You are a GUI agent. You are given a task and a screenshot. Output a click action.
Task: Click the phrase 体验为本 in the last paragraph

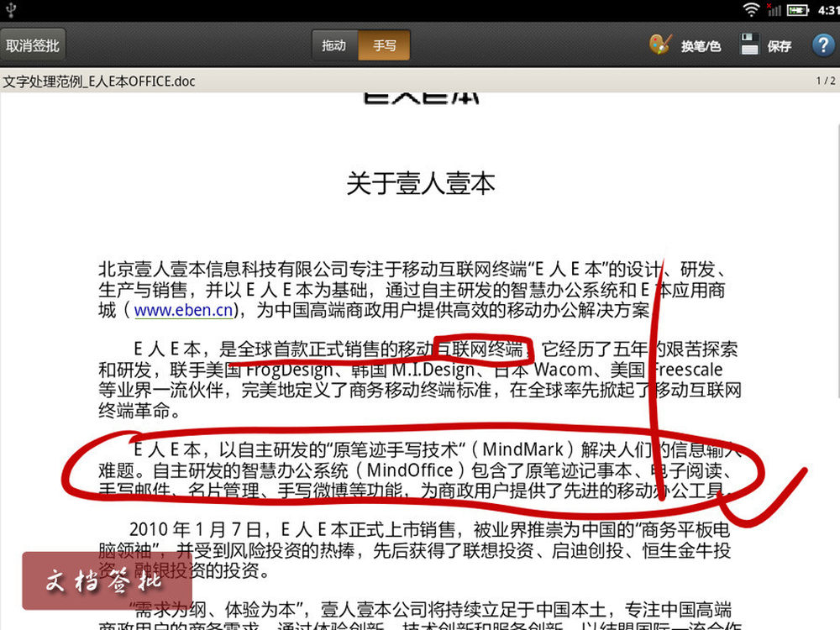(x=260, y=610)
